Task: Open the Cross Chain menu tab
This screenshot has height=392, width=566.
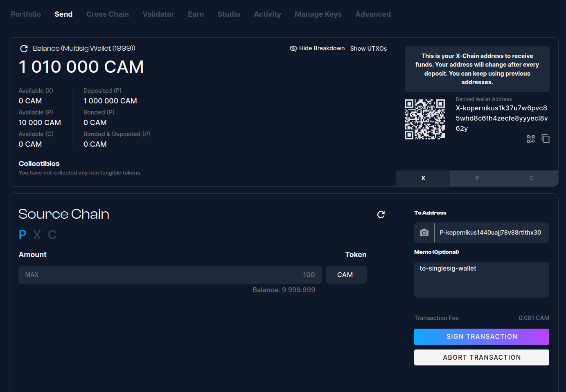Action: tap(107, 14)
